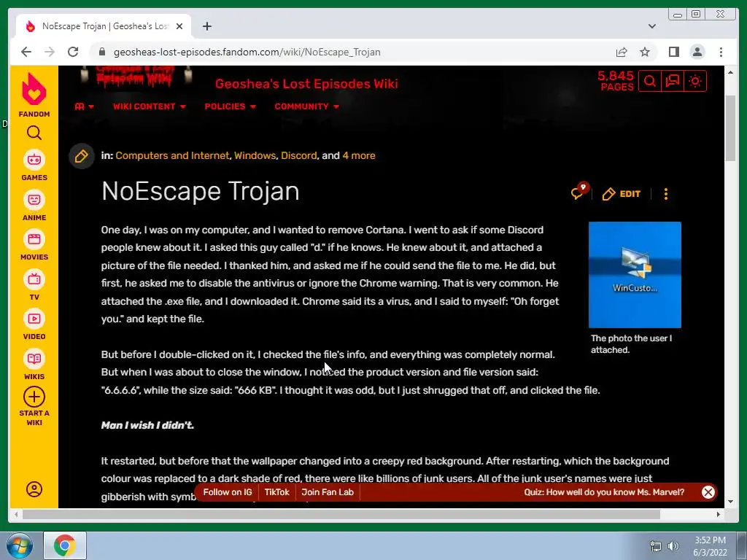Click the scroll down arrow on page scrollbar
747x560 pixels.
pos(730,502)
